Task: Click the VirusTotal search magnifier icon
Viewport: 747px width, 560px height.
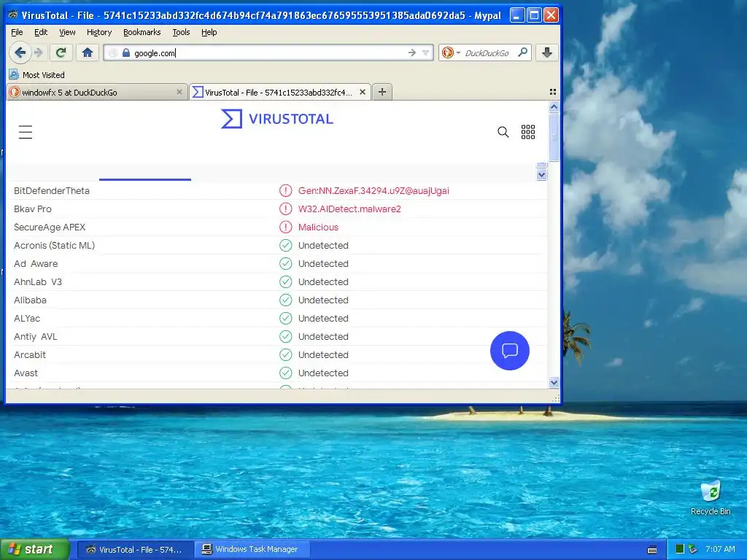Action: (503, 132)
